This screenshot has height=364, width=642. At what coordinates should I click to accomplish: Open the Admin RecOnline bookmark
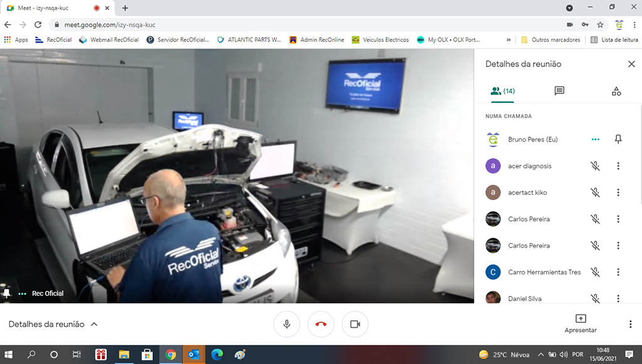317,39
